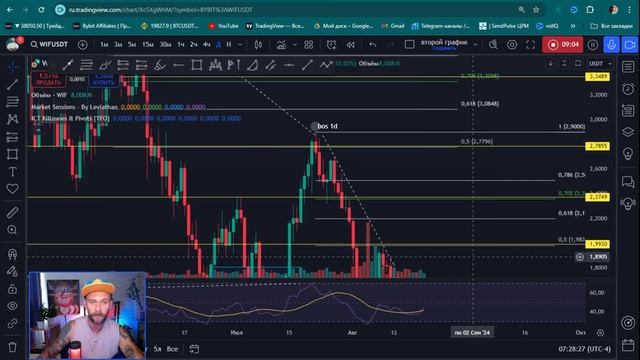Image resolution: width=640 pixels, height=360 pixels.
Task: Open the object tree layers panel
Action: click(628, 132)
